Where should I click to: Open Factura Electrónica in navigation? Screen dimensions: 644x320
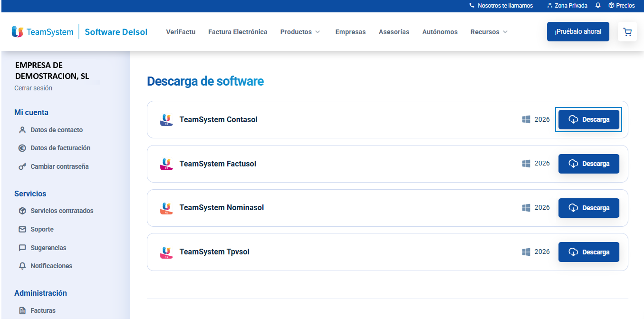[238, 32]
